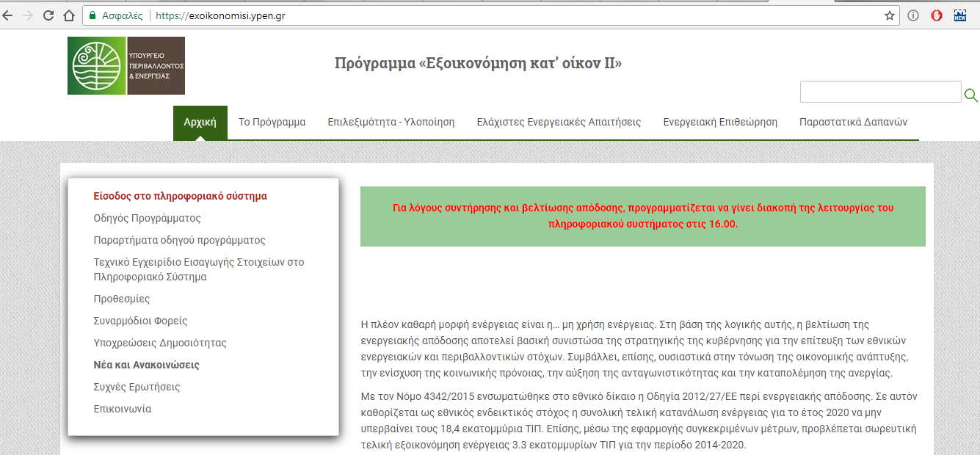Open the Επικοινωνία sidebar link
The width and height of the screenshot is (980, 455).
123,409
